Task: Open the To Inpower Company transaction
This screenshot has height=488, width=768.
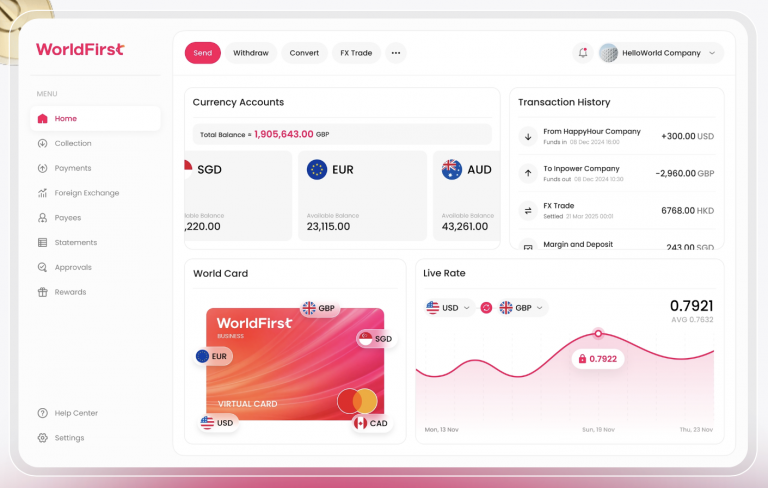Action: pyautogui.click(x=617, y=173)
